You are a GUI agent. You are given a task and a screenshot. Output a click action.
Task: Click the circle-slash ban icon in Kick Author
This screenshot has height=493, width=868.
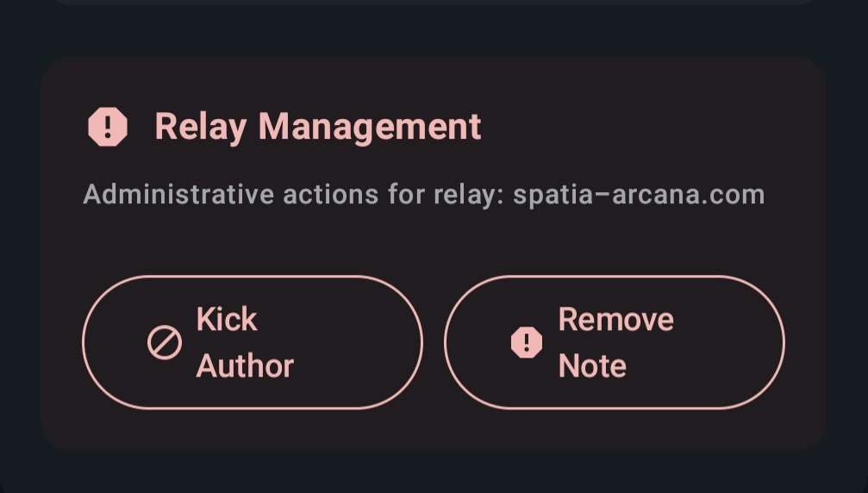pos(164,343)
